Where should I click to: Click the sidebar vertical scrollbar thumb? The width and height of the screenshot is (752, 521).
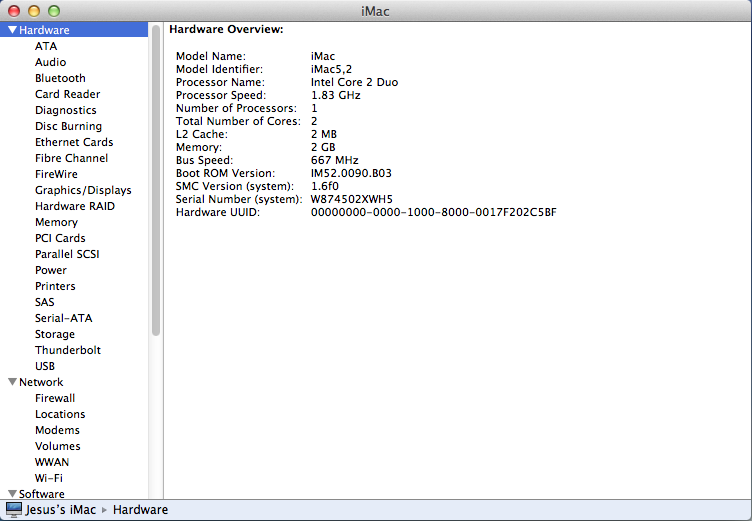point(156,180)
